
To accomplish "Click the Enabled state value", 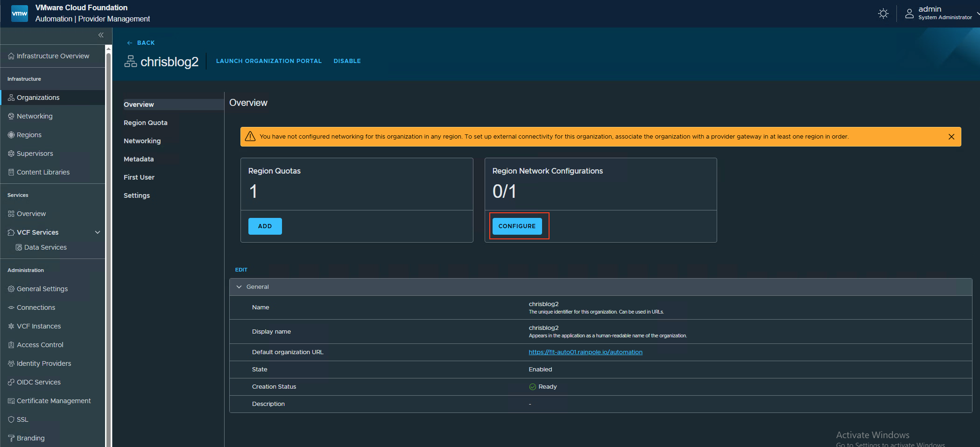I will [x=540, y=370].
